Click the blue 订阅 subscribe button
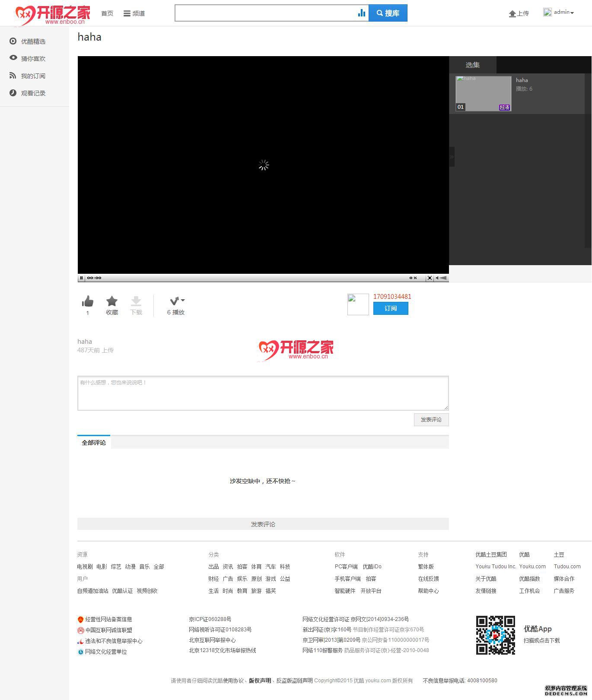Viewport: 592px width, 700px height. click(391, 308)
